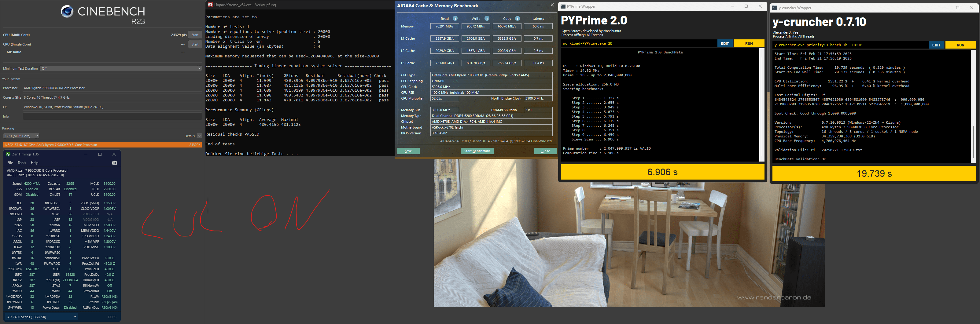Click Close button in AIDA64 benchmark window

[546, 151]
